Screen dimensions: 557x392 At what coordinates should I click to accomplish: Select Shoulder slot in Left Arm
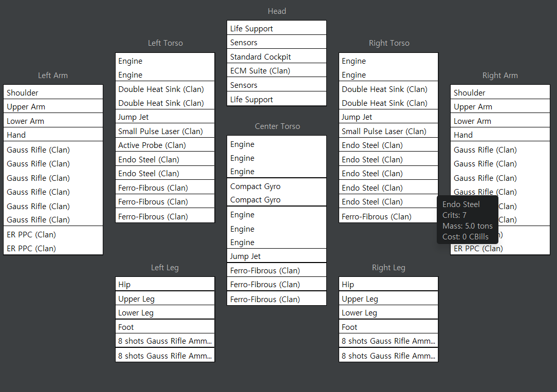tap(53, 92)
